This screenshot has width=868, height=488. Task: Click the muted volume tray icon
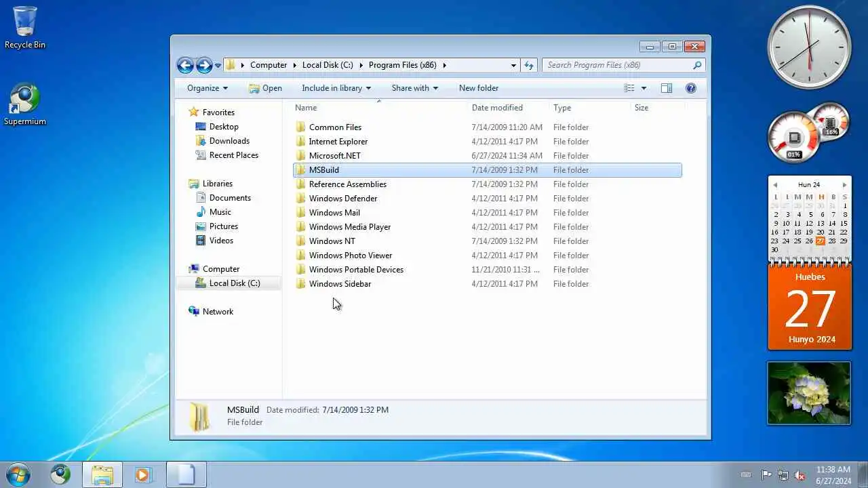coord(800,475)
